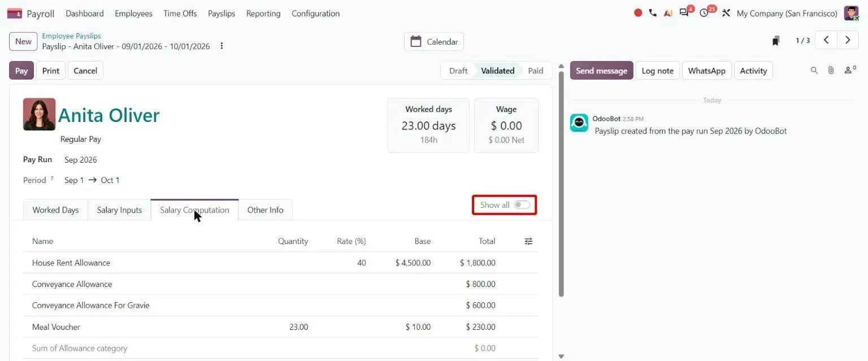Click the Log note button
The width and height of the screenshot is (868, 361).
click(657, 71)
